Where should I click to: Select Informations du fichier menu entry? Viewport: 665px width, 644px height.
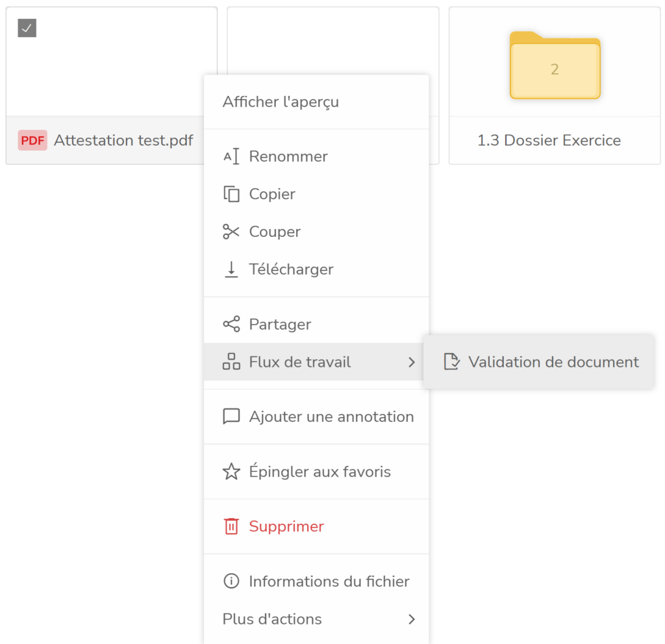coord(329,582)
